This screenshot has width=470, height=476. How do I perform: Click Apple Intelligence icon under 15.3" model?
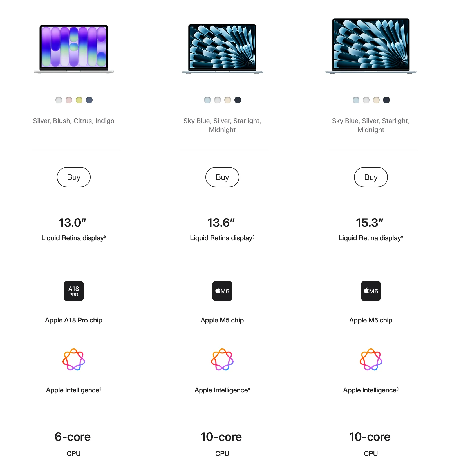371,360
